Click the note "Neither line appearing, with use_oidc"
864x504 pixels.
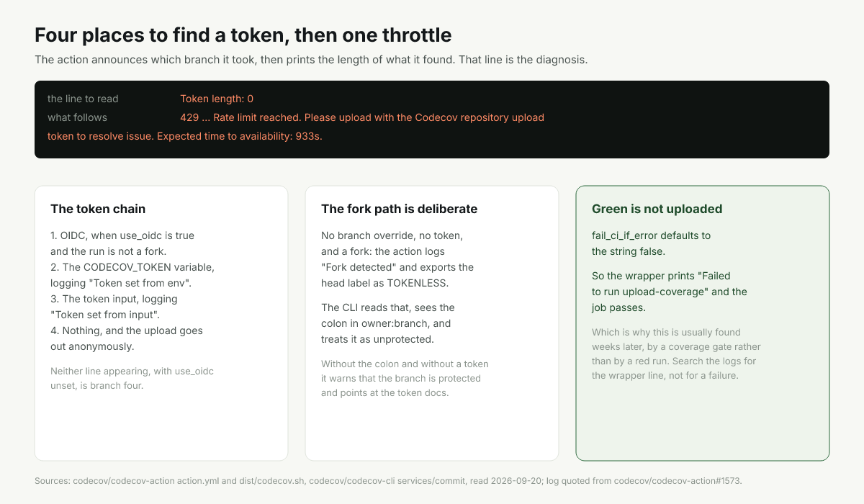[x=132, y=372]
